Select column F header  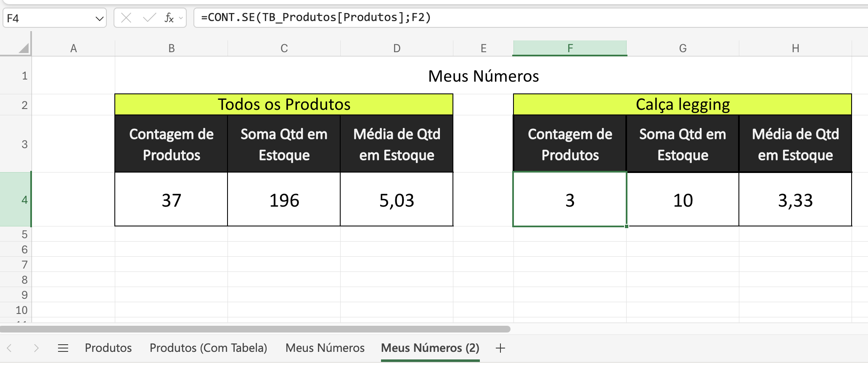click(570, 48)
